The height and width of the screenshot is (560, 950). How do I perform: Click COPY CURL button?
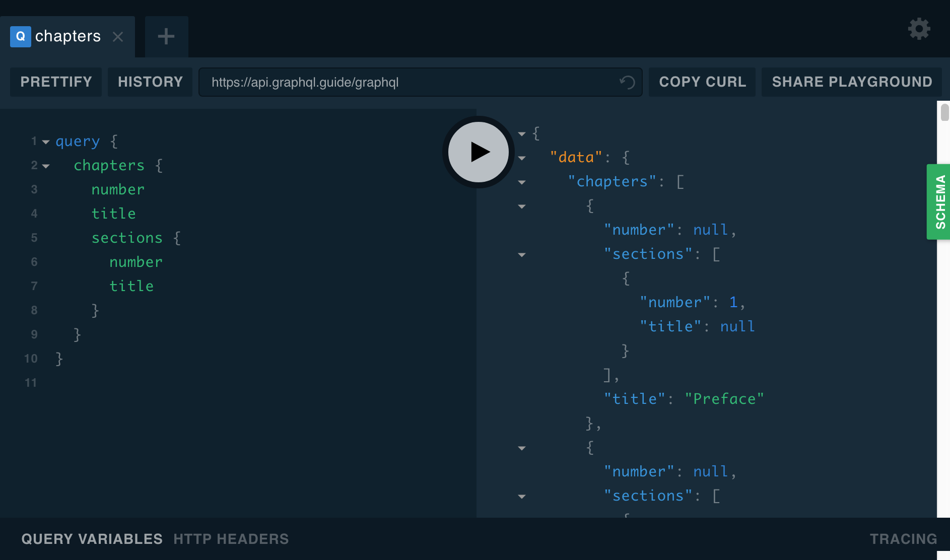[x=702, y=82]
